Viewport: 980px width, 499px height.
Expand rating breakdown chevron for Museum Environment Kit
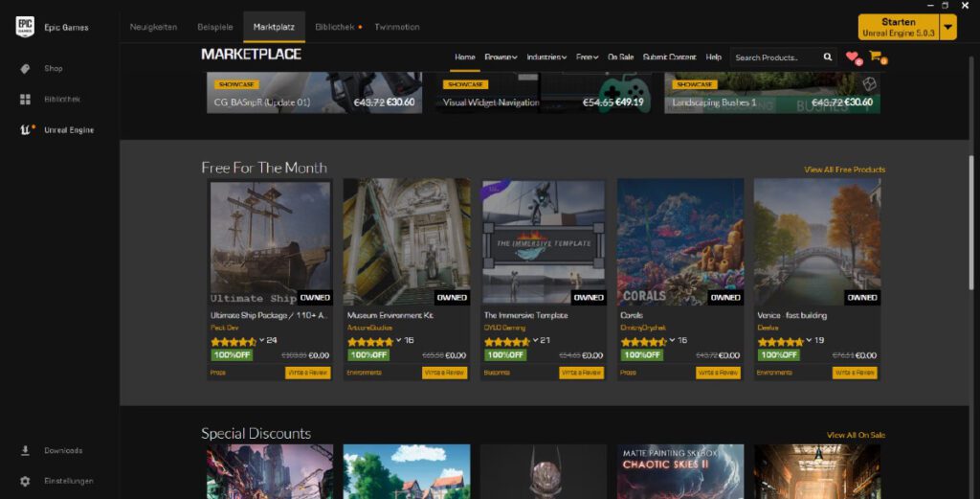[399, 340]
